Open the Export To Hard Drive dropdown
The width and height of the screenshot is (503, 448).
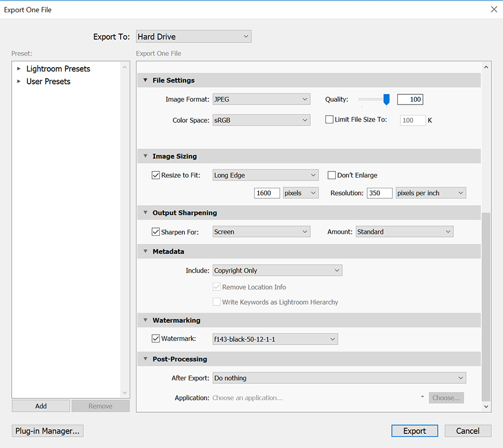[193, 37]
